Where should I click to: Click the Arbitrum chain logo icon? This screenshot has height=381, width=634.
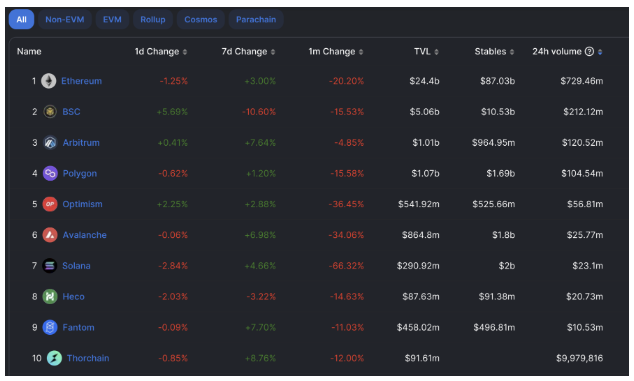[x=50, y=142]
